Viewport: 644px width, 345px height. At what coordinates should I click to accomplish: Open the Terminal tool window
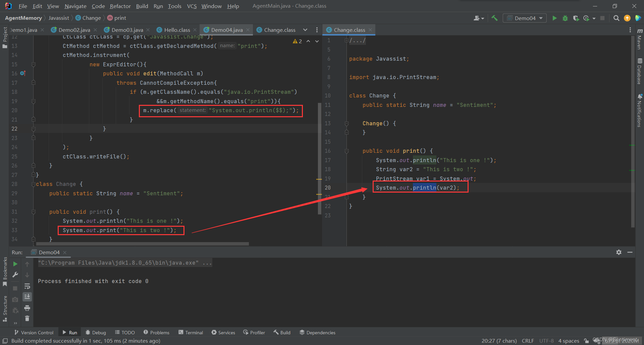click(190, 332)
